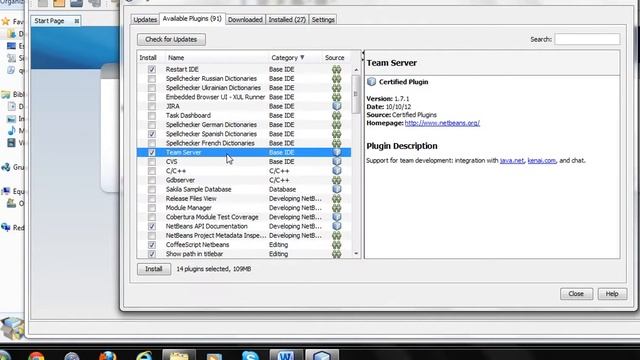The image size is (640, 360).
Task: Click the source icon in the Spellchecker Russian Dictionaries row
Action: (x=336, y=78)
